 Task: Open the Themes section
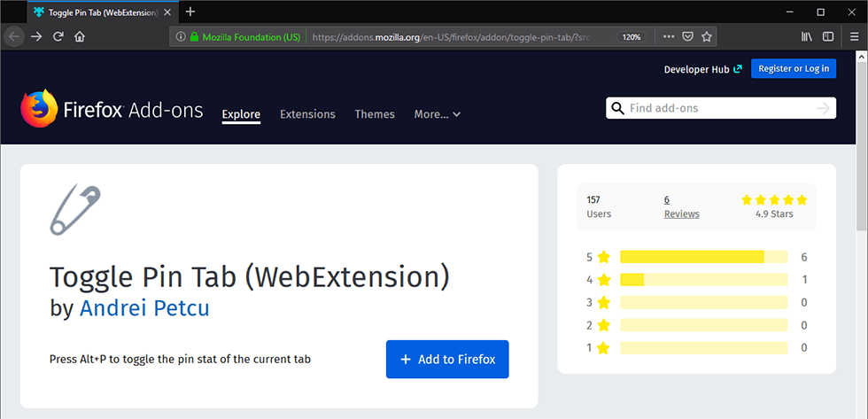[x=374, y=114]
